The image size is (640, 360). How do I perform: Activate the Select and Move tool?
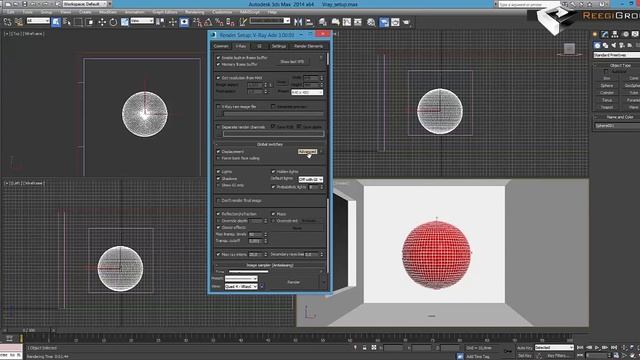click(102, 22)
